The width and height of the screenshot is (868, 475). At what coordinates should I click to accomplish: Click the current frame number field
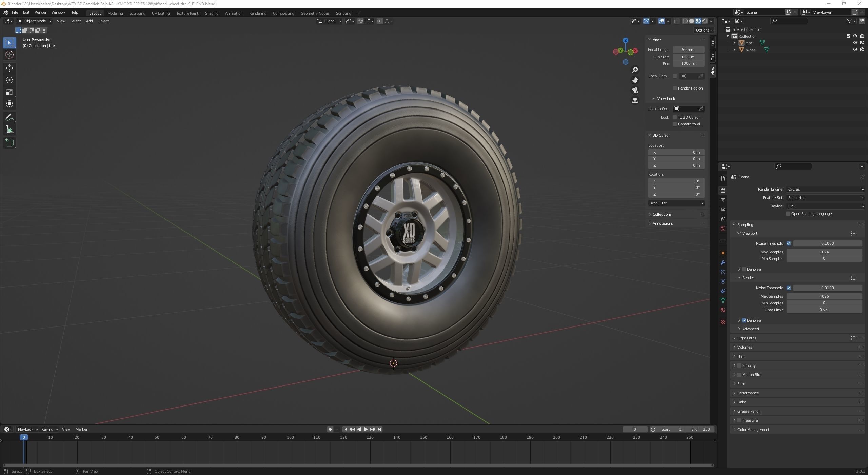tap(635, 429)
